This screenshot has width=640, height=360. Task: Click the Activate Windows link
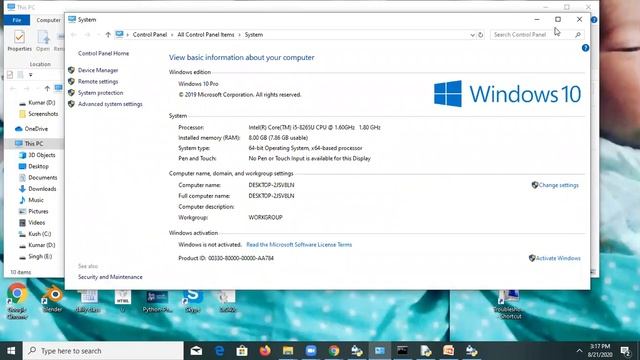(x=558, y=258)
